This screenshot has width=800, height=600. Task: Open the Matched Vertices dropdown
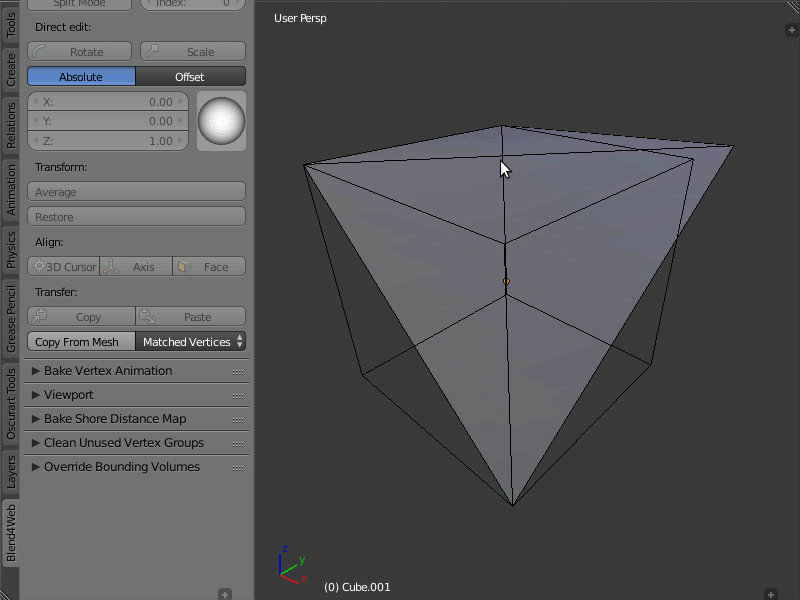point(191,341)
